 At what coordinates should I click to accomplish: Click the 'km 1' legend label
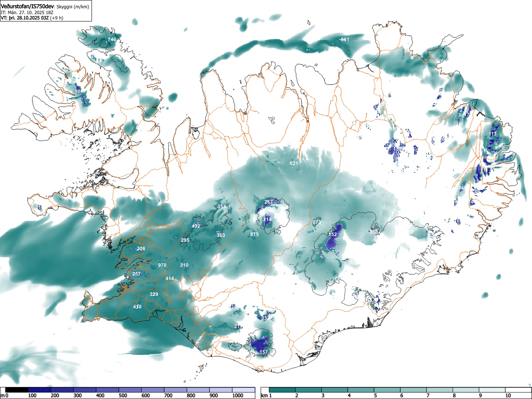click(x=267, y=396)
